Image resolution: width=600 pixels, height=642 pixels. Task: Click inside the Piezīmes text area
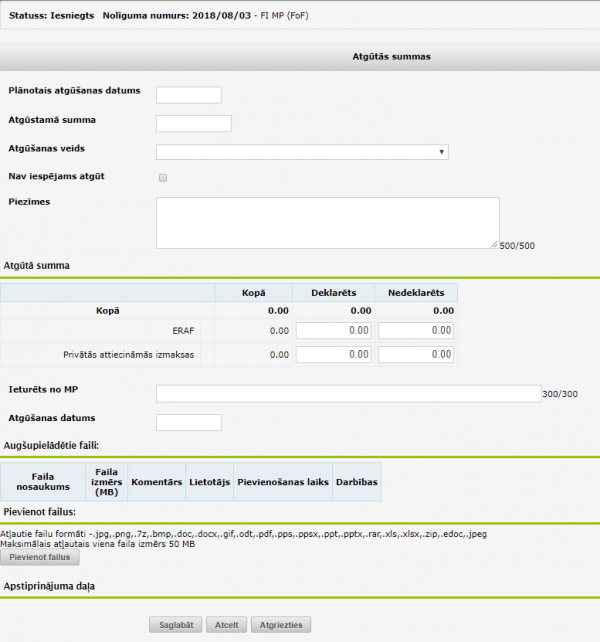pos(327,222)
